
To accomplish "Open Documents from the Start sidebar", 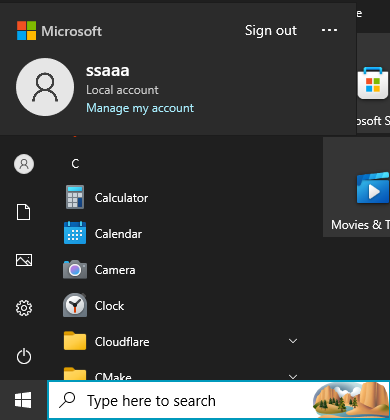I will click(24, 212).
